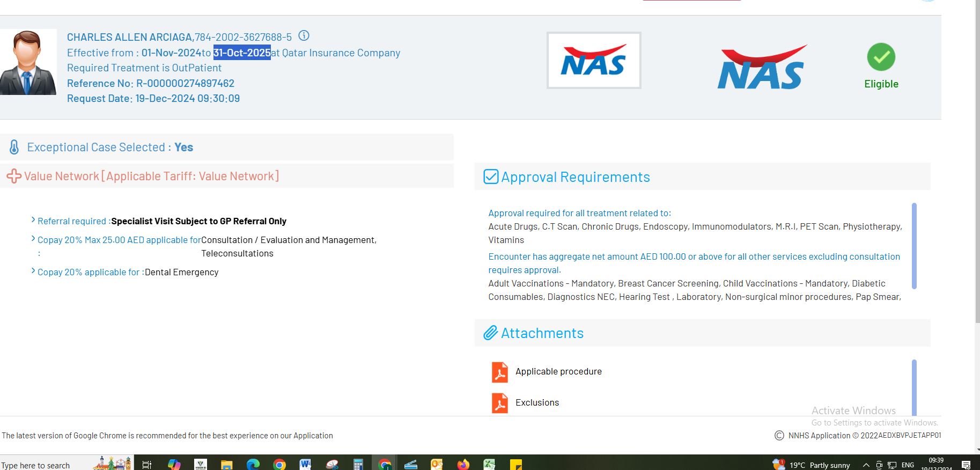Click the Attachments paperclip icon
Viewport: 980px width, 470px height.
point(490,333)
